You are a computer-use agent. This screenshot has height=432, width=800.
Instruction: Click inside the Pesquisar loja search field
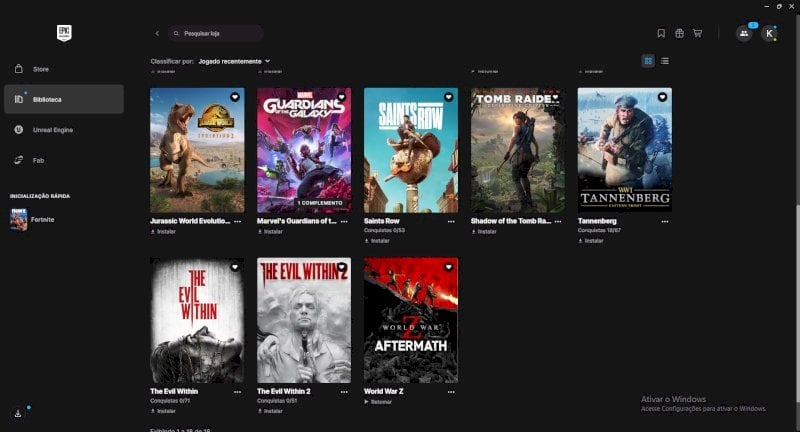click(x=216, y=34)
